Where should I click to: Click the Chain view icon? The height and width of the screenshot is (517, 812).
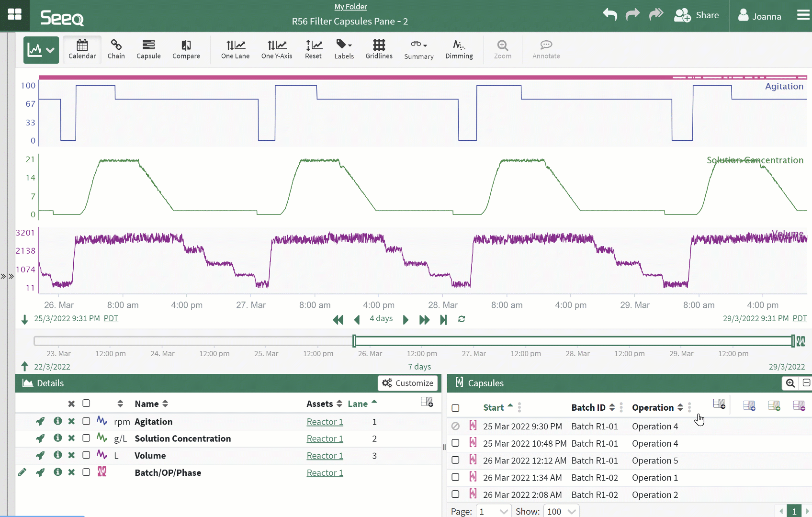tap(116, 49)
